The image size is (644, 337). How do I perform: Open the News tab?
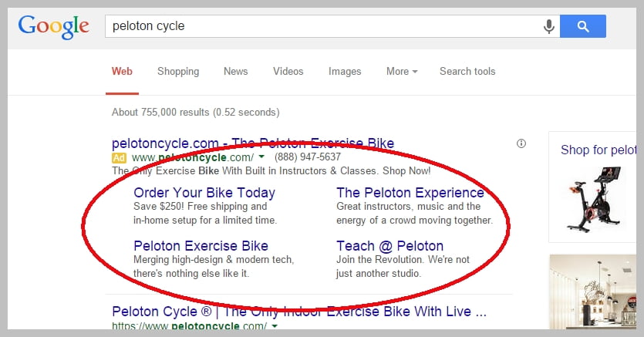[x=236, y=72]
